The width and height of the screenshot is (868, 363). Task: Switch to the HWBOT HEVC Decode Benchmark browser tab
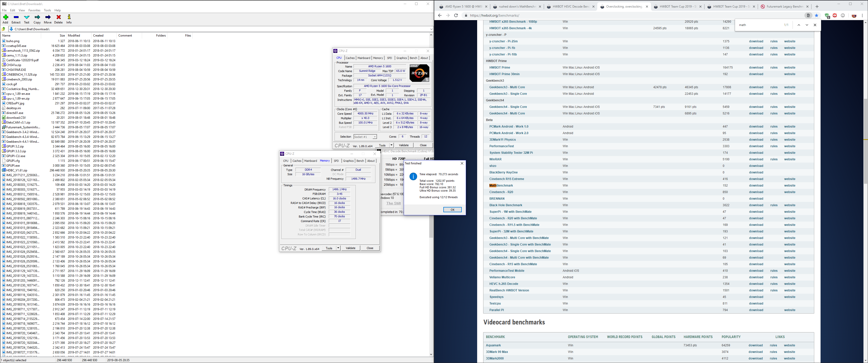tap(571, 6)
